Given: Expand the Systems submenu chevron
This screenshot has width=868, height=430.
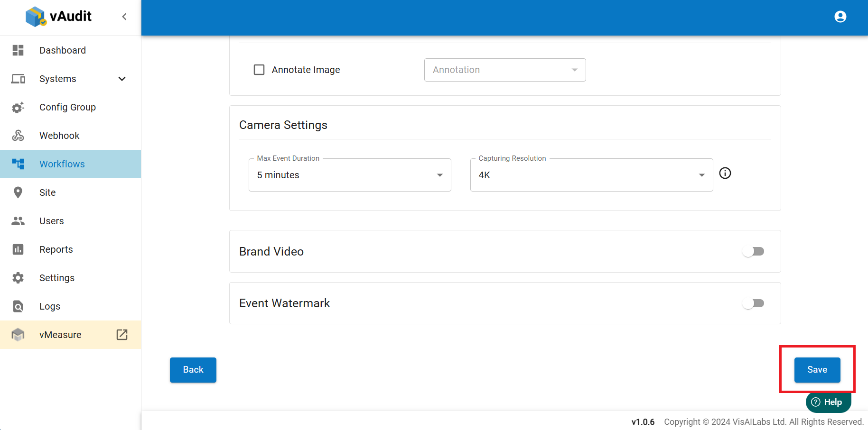Looking at the screenshot, I should click(122, 79).
